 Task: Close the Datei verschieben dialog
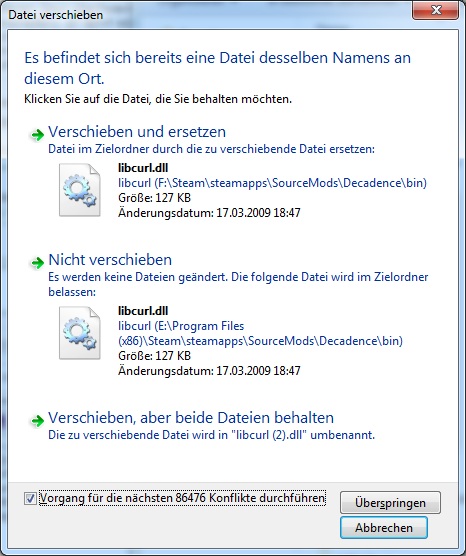pos(436,10)
